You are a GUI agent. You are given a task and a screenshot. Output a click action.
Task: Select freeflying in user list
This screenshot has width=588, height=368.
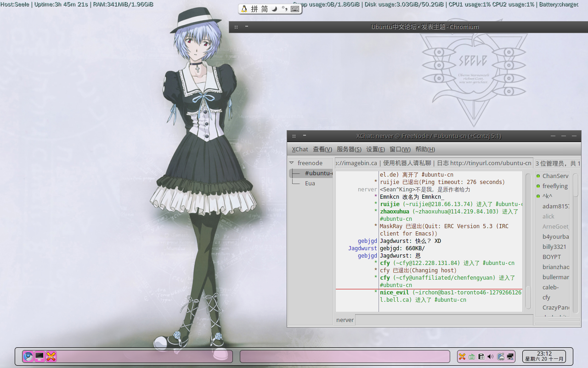555,186
